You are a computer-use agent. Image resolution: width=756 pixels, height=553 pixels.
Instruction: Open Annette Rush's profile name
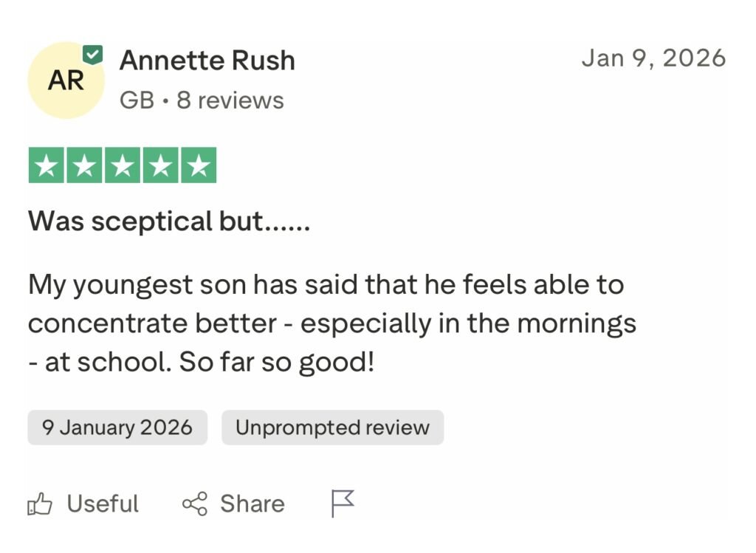click(207, 61)
